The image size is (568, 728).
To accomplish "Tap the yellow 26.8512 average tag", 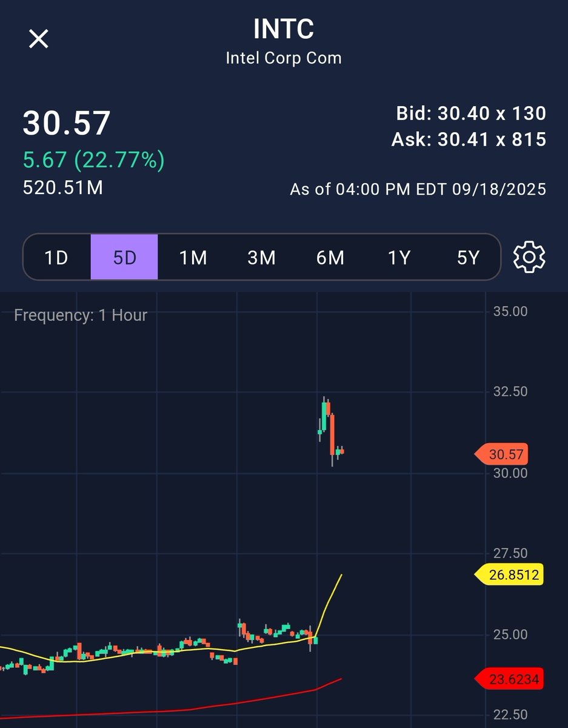I will [x=507, y=575].
